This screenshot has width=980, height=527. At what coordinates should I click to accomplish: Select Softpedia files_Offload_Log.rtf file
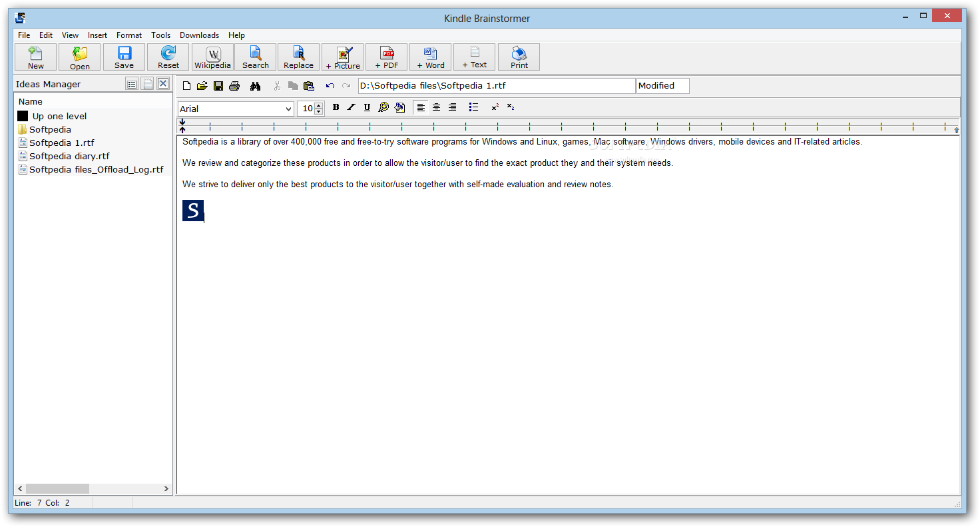point(91,169)
